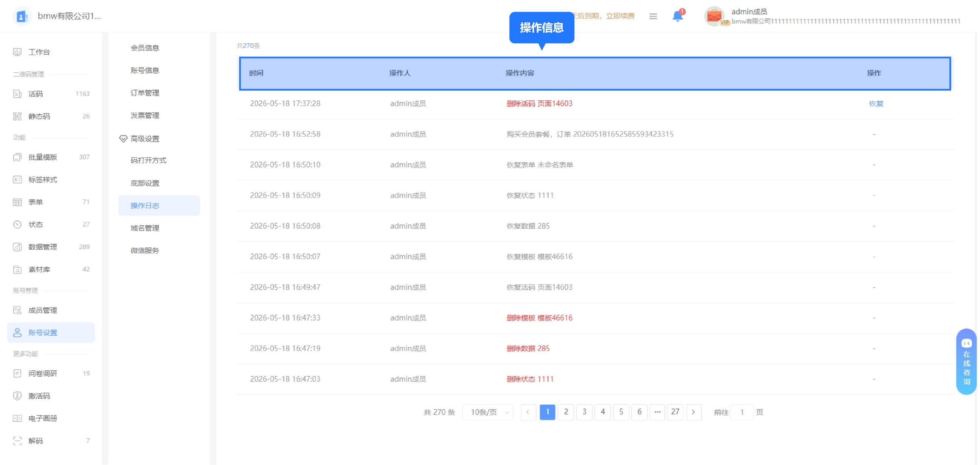
Task: Click 删除模板 模板46616 entry
Action: [539, 318]
